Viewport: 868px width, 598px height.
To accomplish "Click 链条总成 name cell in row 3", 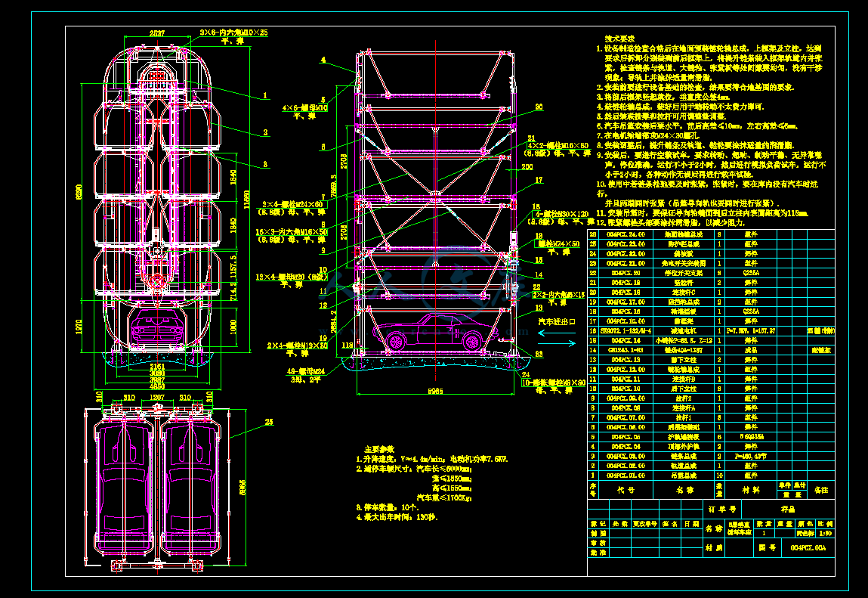I will pos(684,456).
